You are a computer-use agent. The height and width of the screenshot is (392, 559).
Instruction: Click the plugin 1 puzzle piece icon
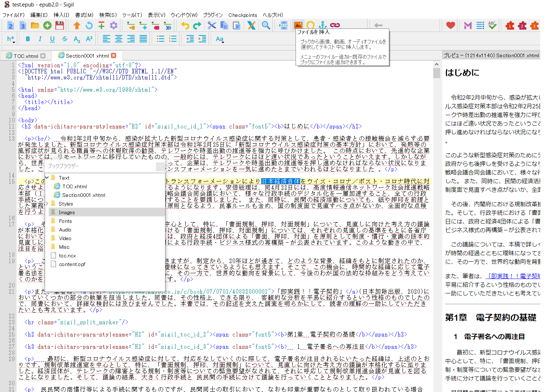[510, 26]
